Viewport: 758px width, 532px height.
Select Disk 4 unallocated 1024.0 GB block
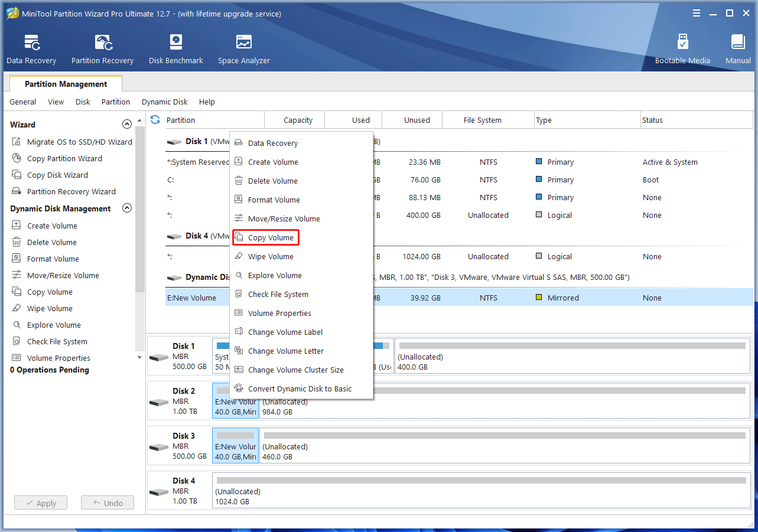point(480,492)
